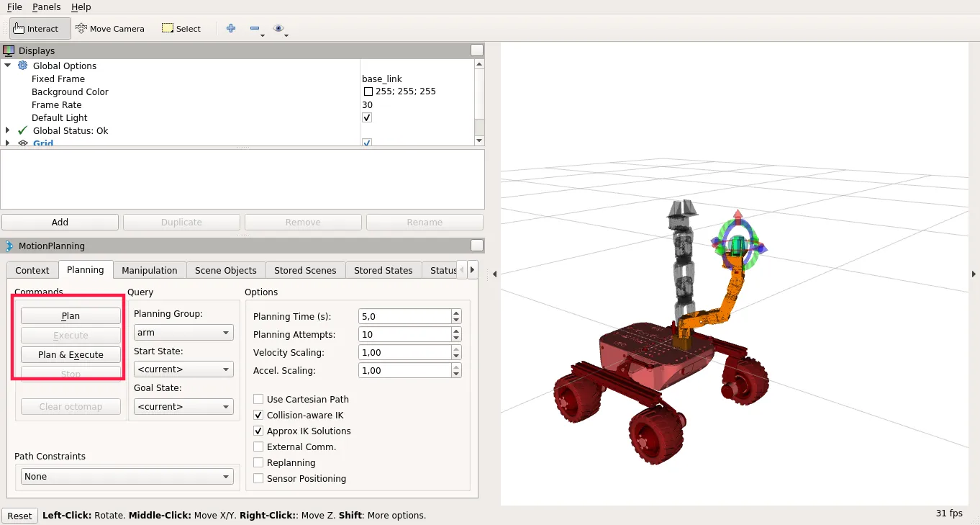This screenshot has width=980, height=525.
Task: Click the minus remove-tool icon
Action: [x=255, y=29]
